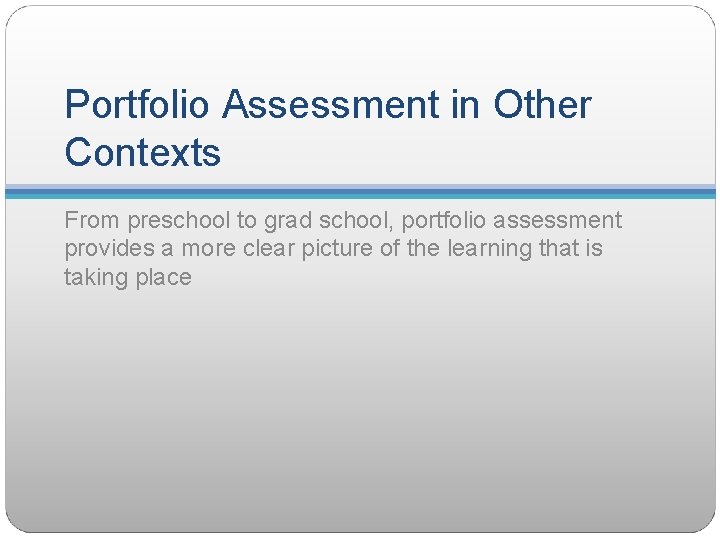This screenshot has height=540, width=720.
Task: Click the empty gray area below the text
Action: [360, 404]
